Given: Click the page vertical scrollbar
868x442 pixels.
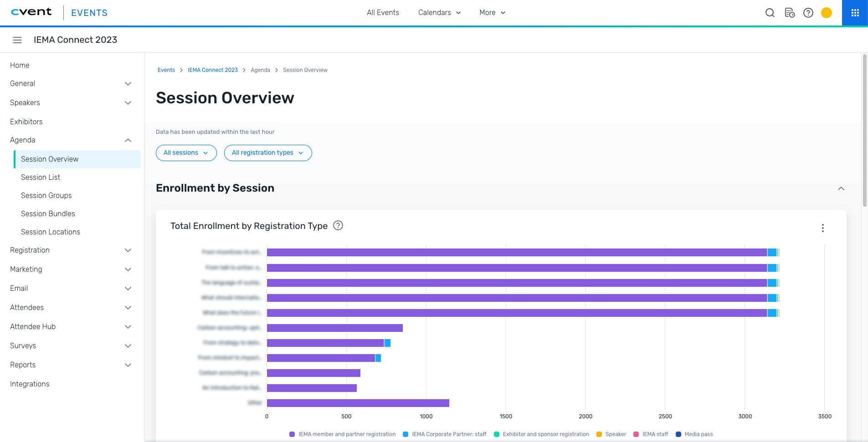Looking at the screenshot, I should (x=864, y=131).
